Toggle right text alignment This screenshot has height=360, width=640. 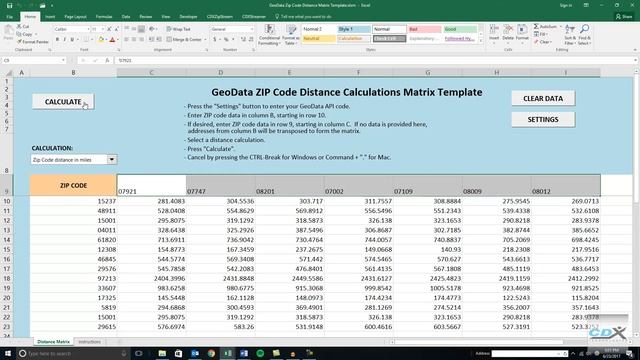pyautogui.click(x=142, y=40)
